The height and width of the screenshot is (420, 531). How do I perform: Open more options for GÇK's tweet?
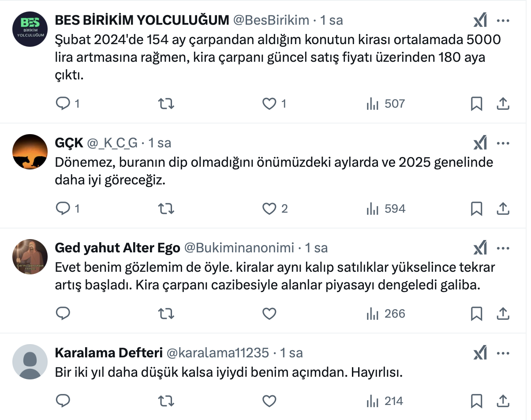[x=503, y=143]
